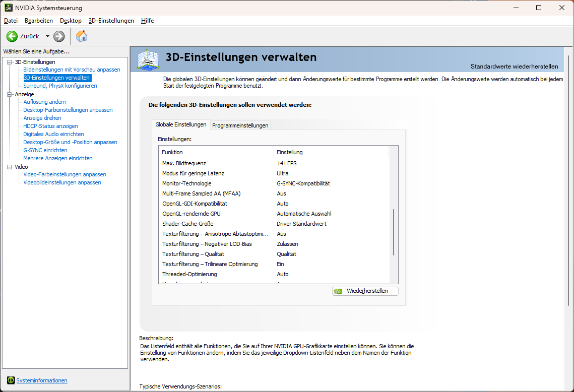Open Bildeinstellungen mit Vorschau anpassen
The image size is (574, 392).
pyautogui.click(x=72, y=70)
